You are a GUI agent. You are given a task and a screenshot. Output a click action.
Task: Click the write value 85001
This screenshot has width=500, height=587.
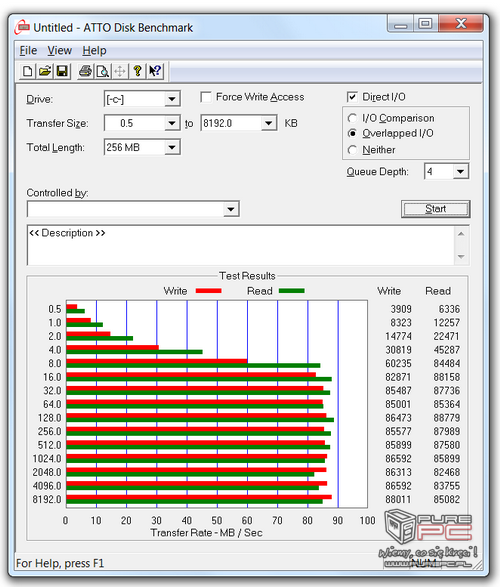click(x=398, y=404)
